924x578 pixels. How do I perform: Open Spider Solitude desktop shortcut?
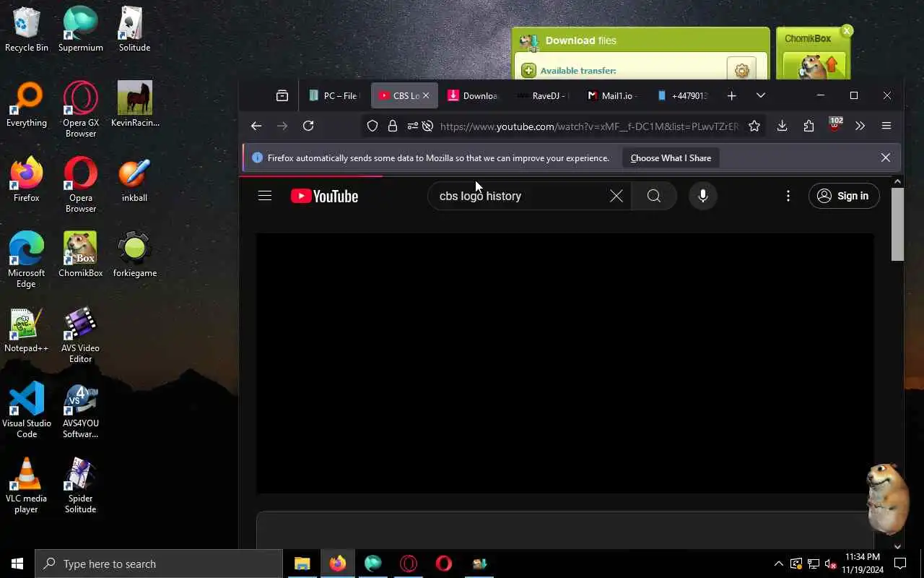pos(81,484)
